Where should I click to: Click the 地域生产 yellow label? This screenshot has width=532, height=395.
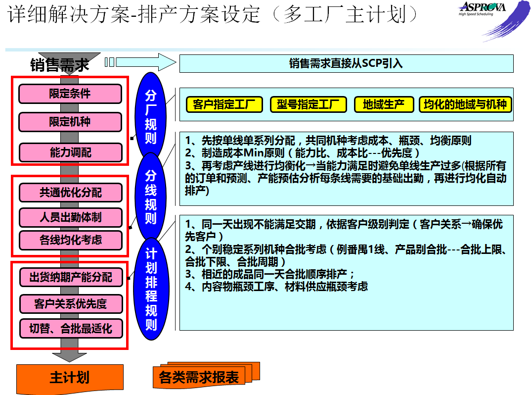click(384, 104)
